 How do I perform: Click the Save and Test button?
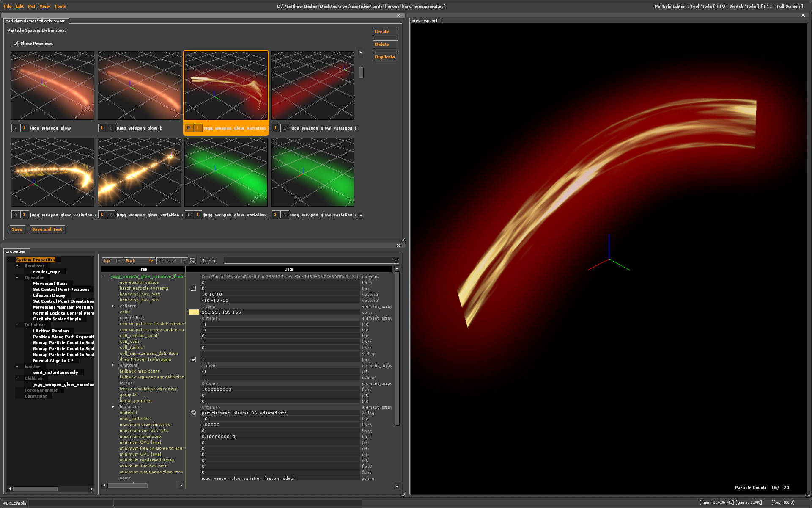point(47,229)
